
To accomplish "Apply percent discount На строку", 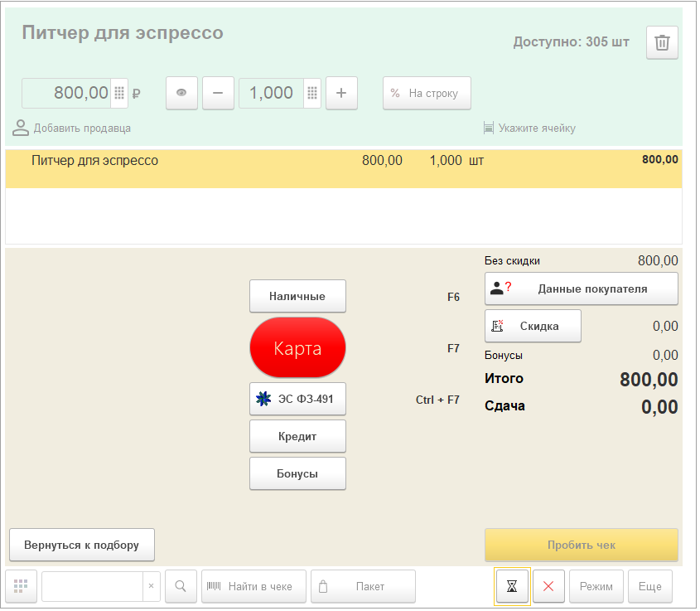I will pyautogui.click(x=427, y=93).
